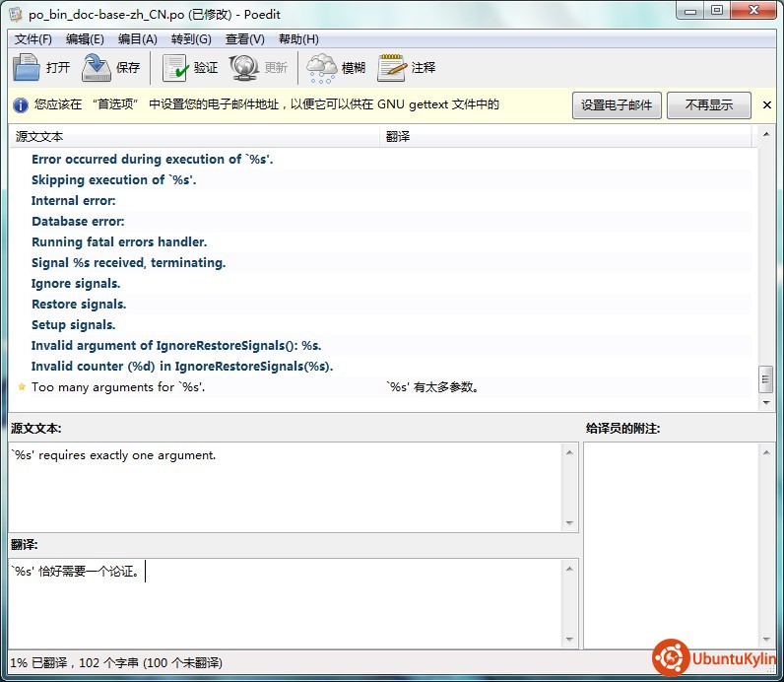784x682 pixels.
Task: Open the Catalog (编目) menu
Action: [x=138, y=39]
